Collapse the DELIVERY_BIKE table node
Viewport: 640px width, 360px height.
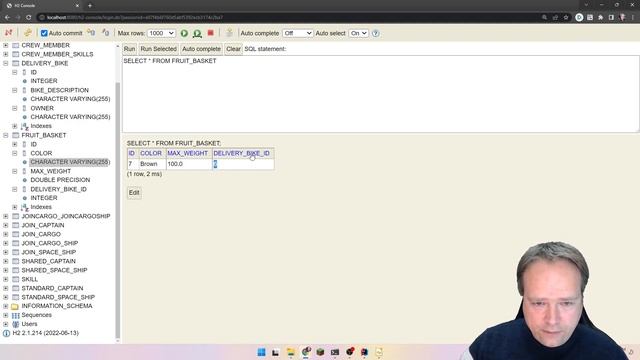point(6,63)
